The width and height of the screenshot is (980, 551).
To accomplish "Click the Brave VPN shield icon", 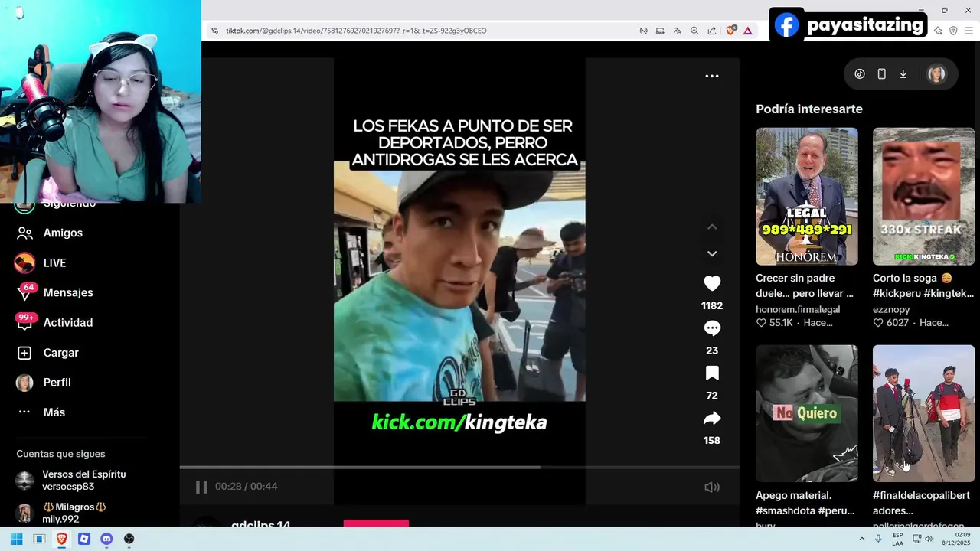I will click(x=953, y=31).
